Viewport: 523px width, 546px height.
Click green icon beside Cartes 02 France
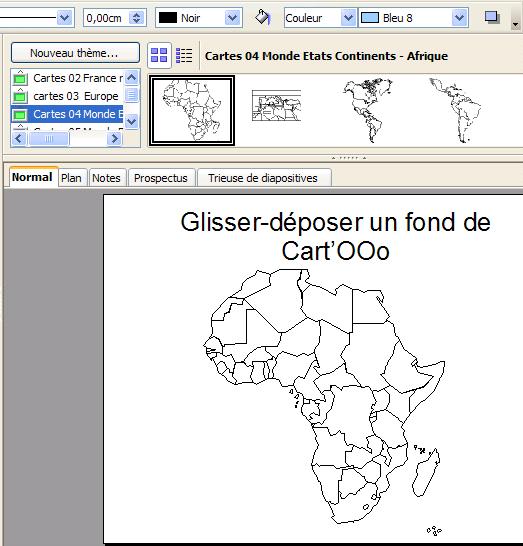[x=20, y=78]
